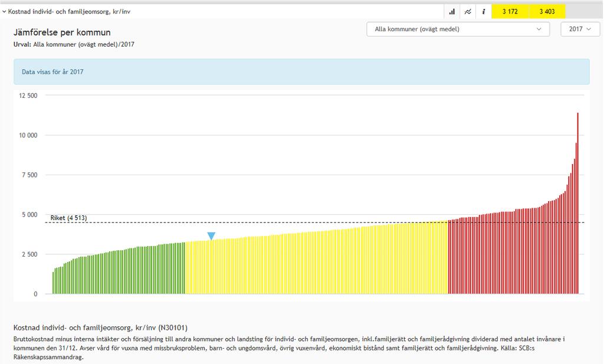Click the blue triangle marker above the bars

click(211, 236)
